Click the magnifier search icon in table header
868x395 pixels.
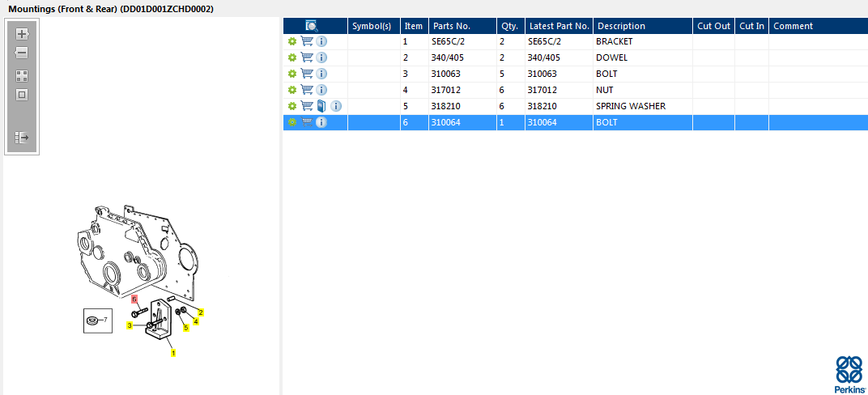[312, 26]
